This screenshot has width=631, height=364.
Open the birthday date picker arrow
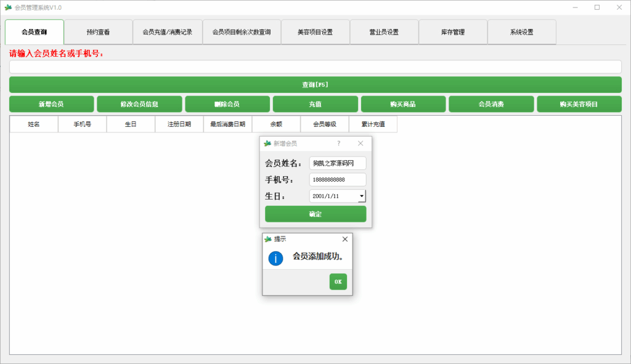[362, 195]
